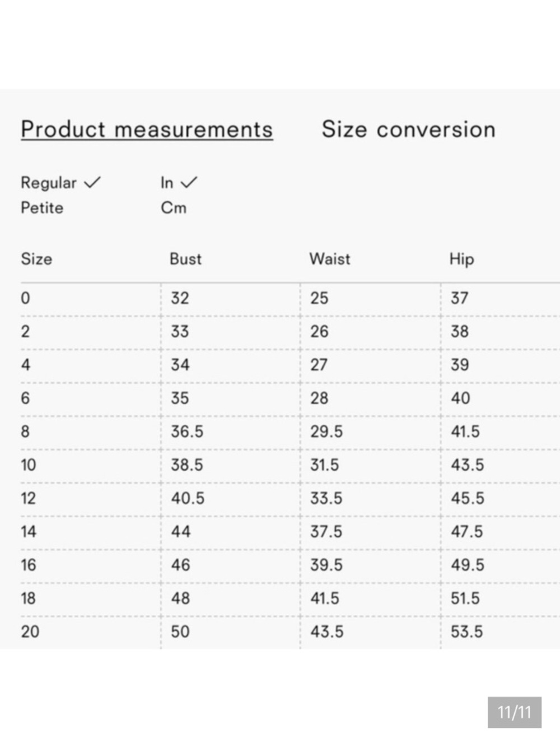Click the Waist column header
The width and height of the screenshot is (560, 747).
tap(330, 259)
